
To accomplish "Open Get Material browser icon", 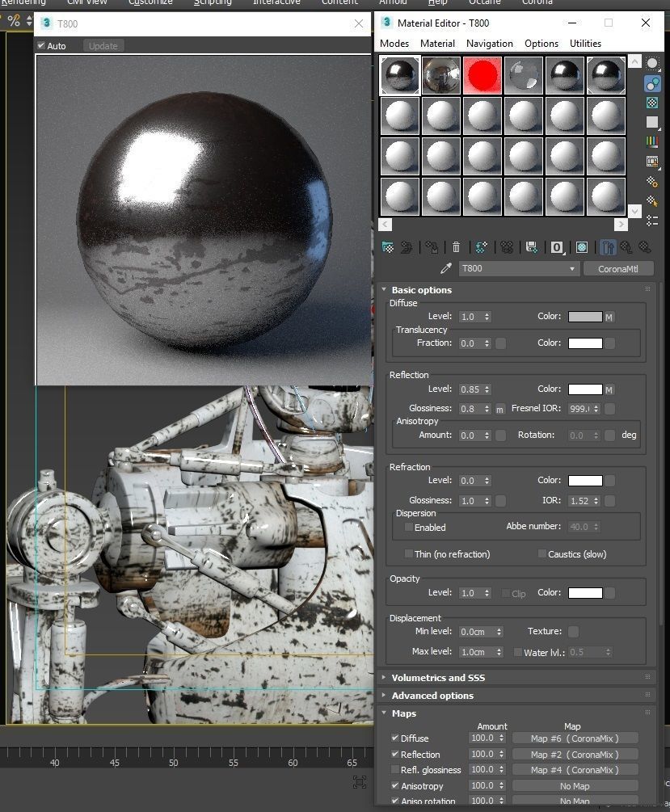I will (388, 247).
